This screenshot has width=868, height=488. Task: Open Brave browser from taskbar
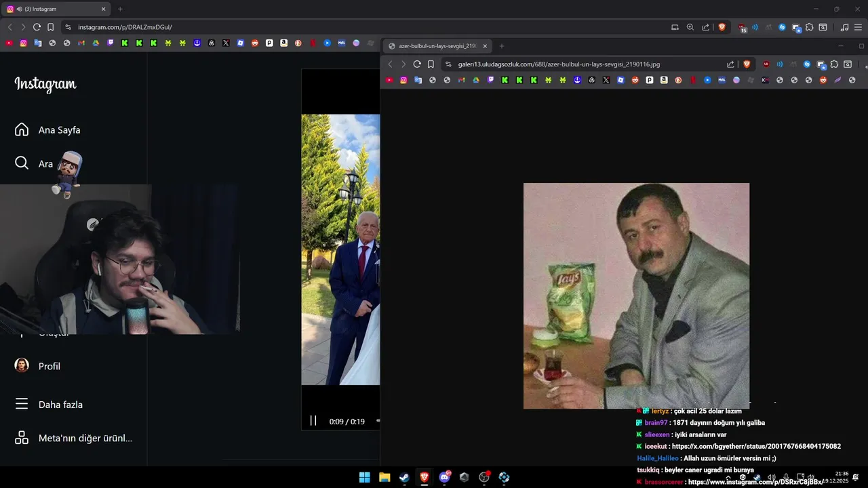click(x=425, y=477)
